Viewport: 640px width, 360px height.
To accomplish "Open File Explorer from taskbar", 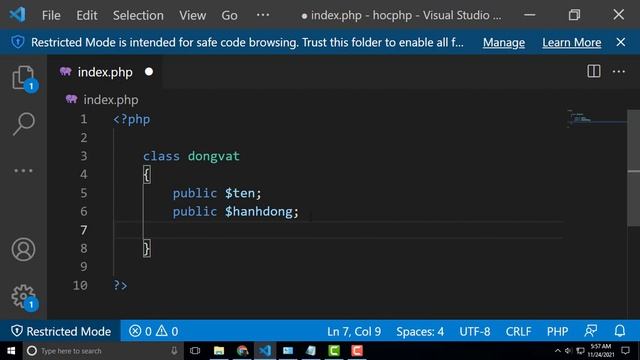I will 219,351.
